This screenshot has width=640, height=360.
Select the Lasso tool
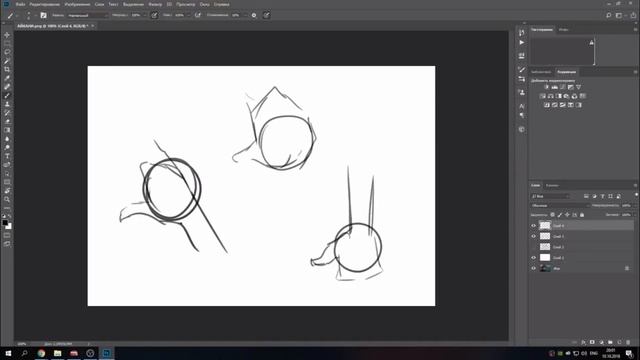click(x=7, y=52)
